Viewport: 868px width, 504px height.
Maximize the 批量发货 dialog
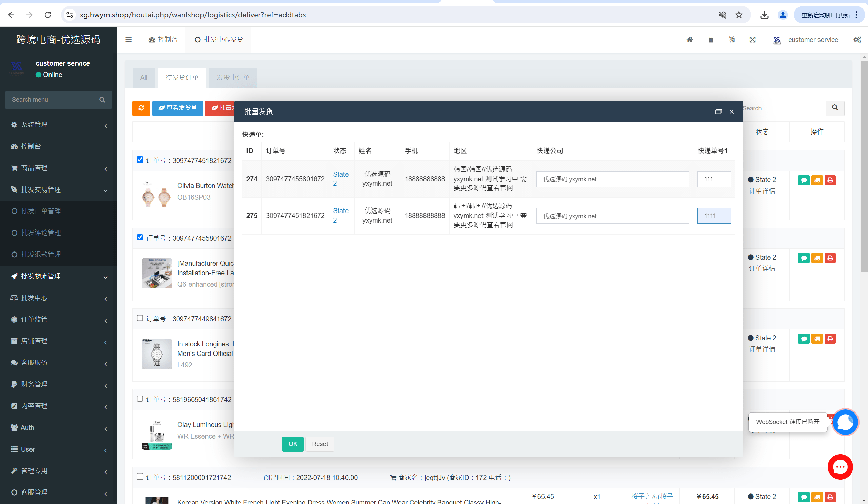pyautogui.click(x=718, y=112)
